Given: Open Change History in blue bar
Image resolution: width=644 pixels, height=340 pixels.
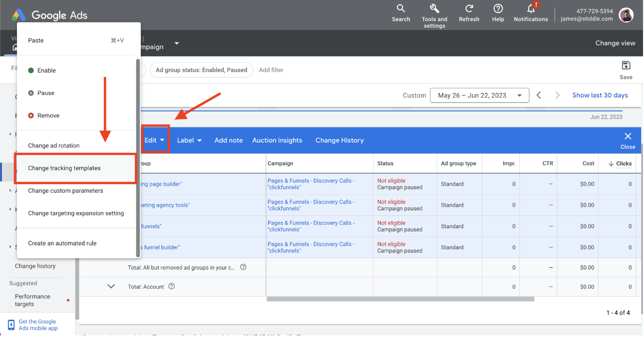Looking at the screenshot, I should pyautogui.click(x=339, y=140).
